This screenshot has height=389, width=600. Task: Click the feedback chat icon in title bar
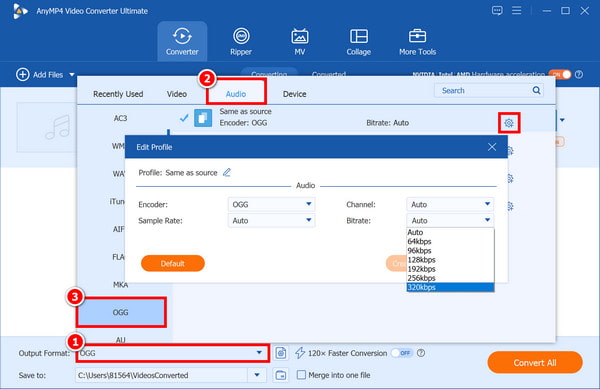click(497, 11)
